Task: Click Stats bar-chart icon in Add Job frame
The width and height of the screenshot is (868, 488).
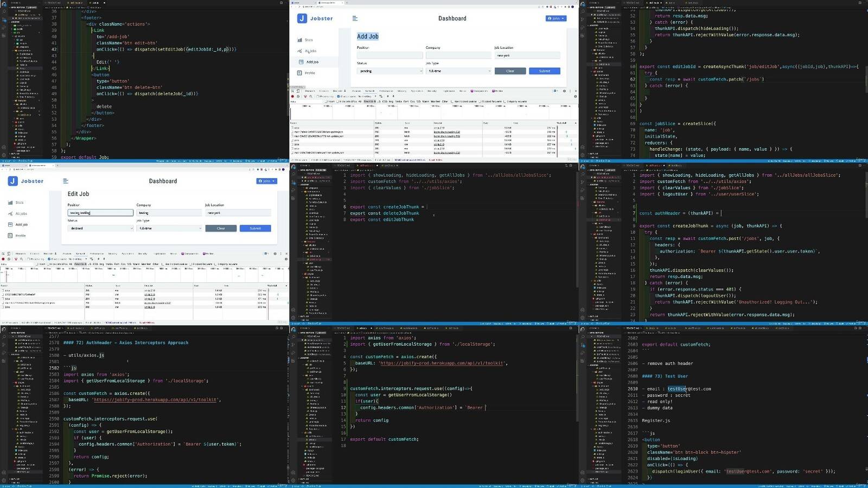Action: pos(299,40)
